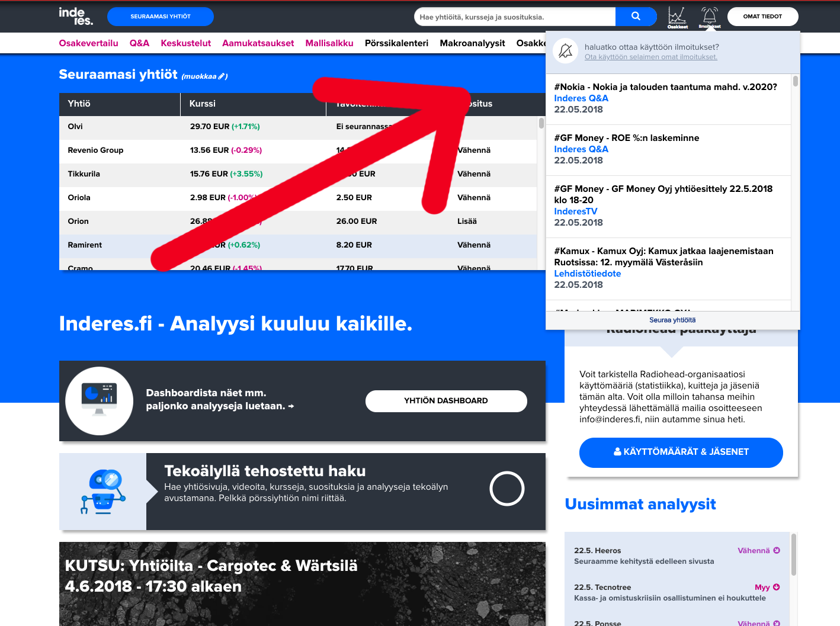Click the pencil edit icon next to muokkaa
840x626 pixels.
click(x=222, y=76)
